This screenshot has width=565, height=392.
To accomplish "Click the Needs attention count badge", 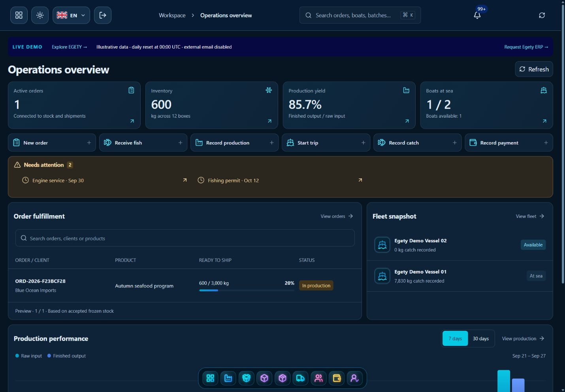I will [70, 165].
